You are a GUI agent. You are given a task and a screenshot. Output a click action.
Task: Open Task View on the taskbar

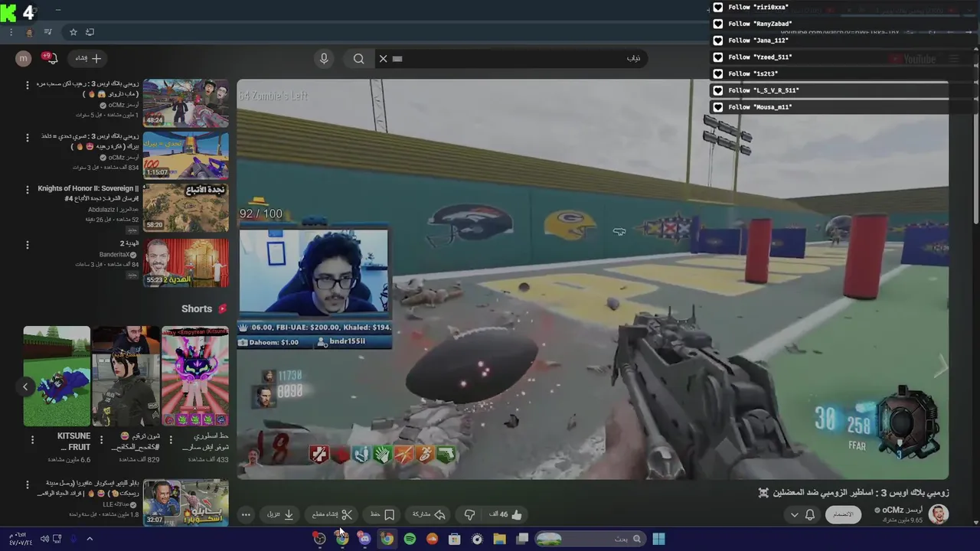[x=522, y=539]
